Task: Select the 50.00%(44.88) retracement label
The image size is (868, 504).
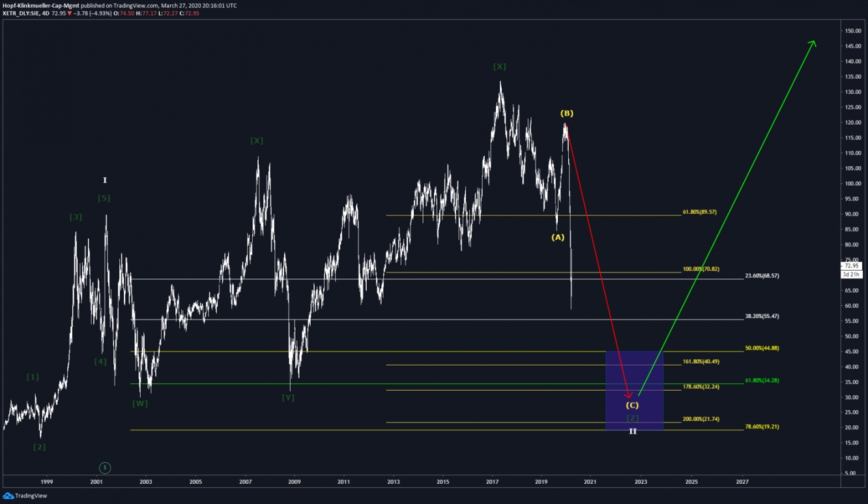Action: [x=762, y=348]
